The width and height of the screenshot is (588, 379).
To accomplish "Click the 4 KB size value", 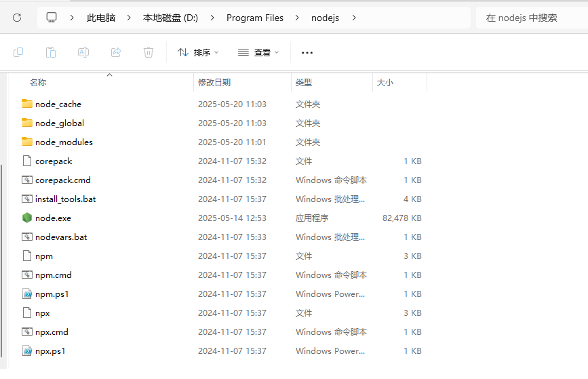I will [412, 199].
